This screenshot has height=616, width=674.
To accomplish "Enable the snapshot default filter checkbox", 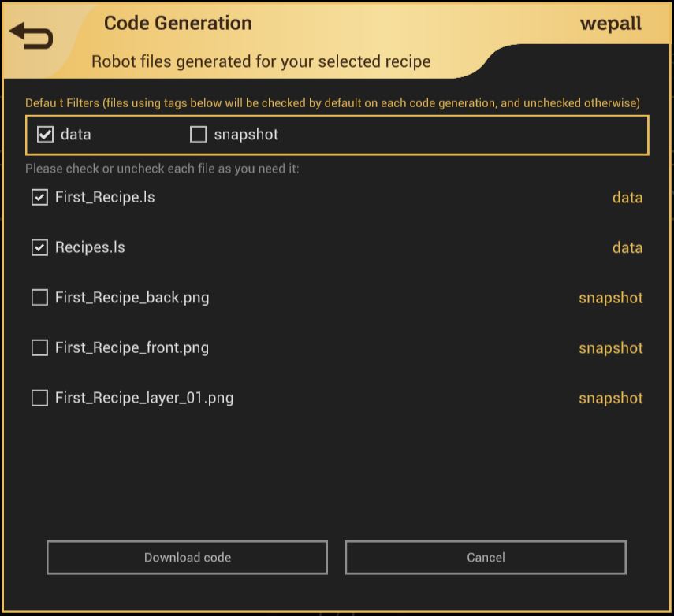I will coord(199,135).
